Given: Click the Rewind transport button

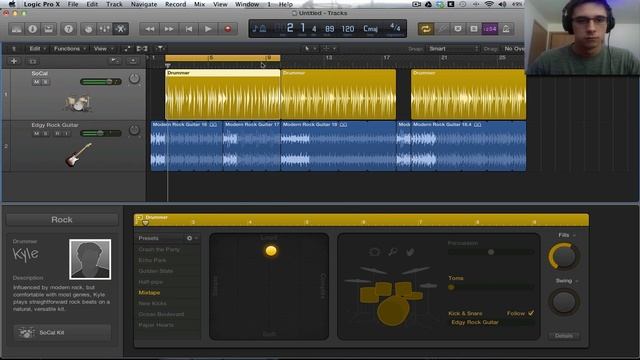Looking at the screenshot, I should click(149, 29).
